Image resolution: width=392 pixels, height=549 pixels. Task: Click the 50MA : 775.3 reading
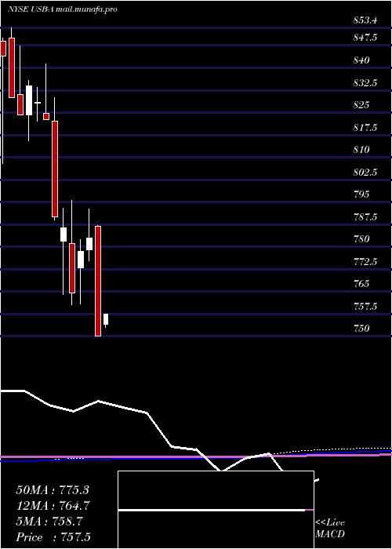[x=53, y=490]
